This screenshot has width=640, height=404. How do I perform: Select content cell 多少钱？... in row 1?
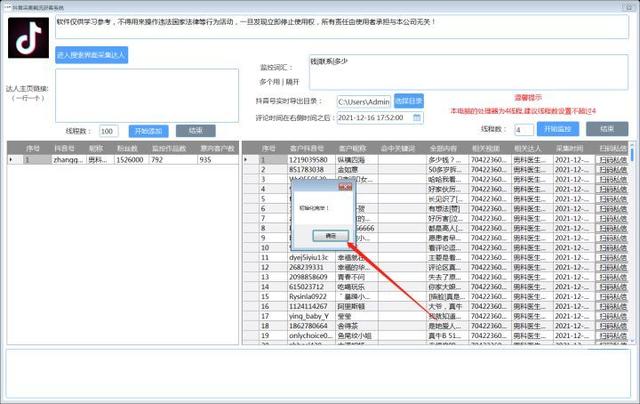point(448,160)
